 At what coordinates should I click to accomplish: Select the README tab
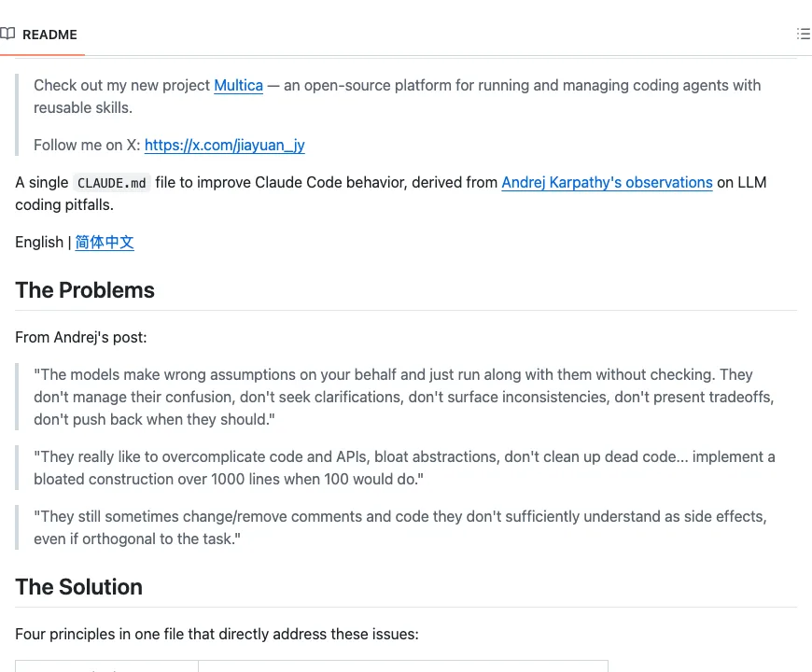point(42,35)
